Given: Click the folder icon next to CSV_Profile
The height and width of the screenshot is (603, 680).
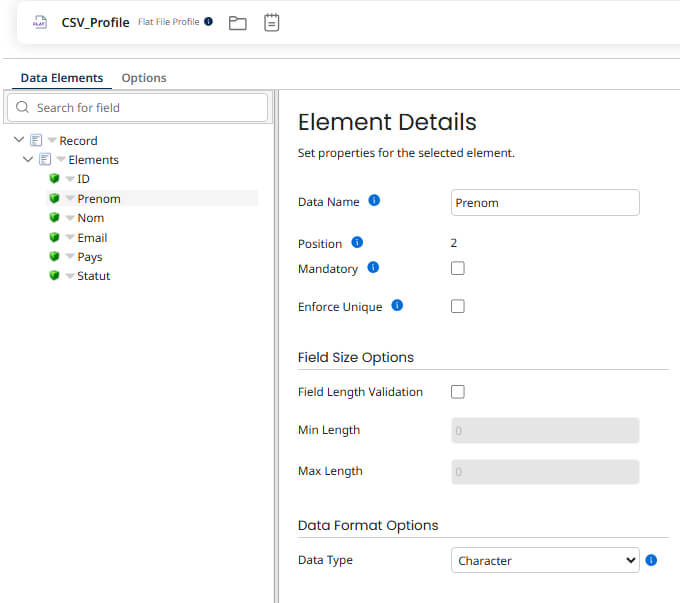Looking at the screenshot, I should 237,22.
